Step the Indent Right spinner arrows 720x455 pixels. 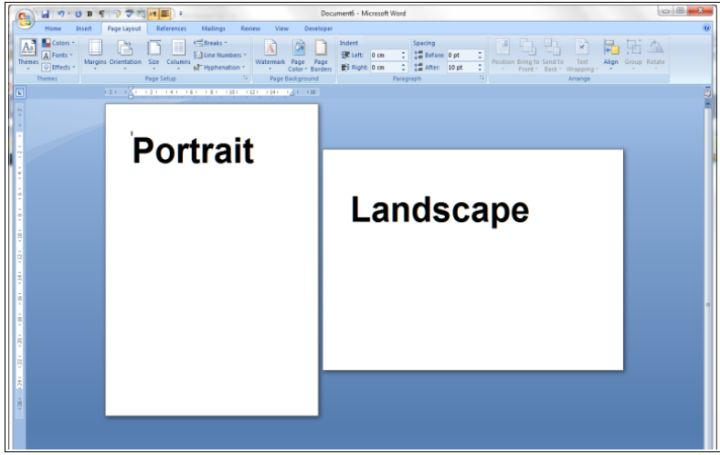[404, 67]
